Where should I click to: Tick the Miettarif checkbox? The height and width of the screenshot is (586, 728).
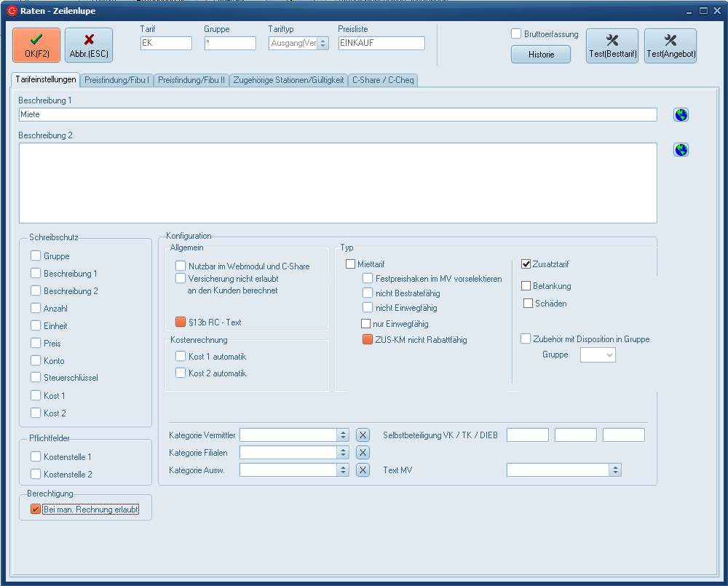point(350,264)
